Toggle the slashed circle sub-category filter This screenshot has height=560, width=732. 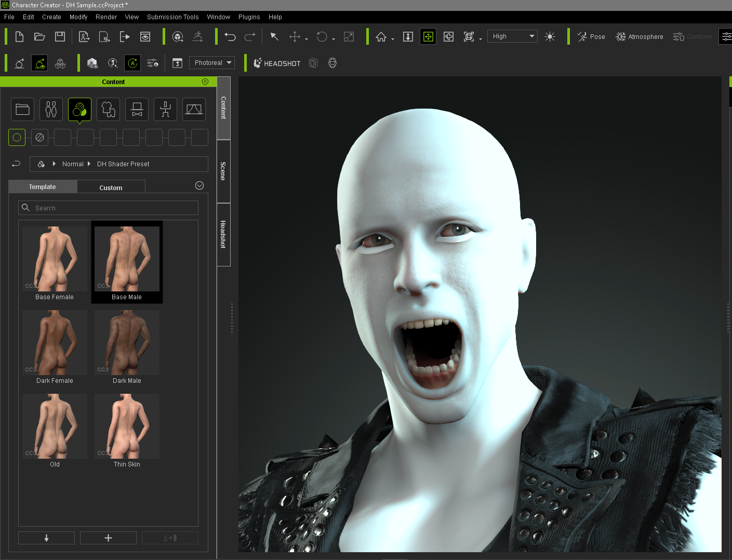[x=39, y=137]
